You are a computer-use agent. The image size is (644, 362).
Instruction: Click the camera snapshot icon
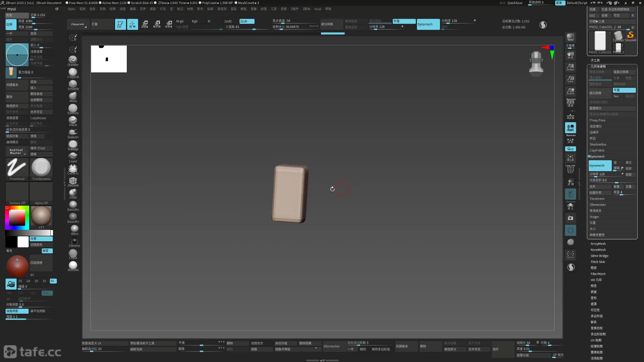(570, 218)
